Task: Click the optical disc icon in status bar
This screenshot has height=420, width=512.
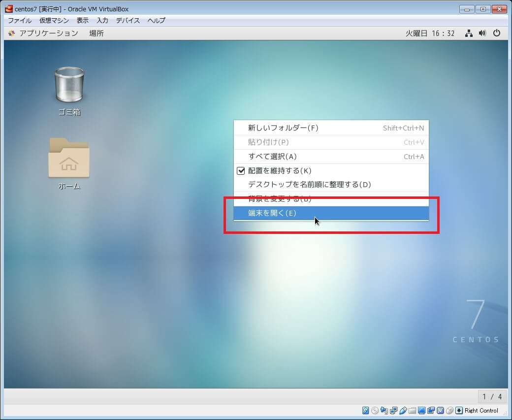Action: coord(375,411)
